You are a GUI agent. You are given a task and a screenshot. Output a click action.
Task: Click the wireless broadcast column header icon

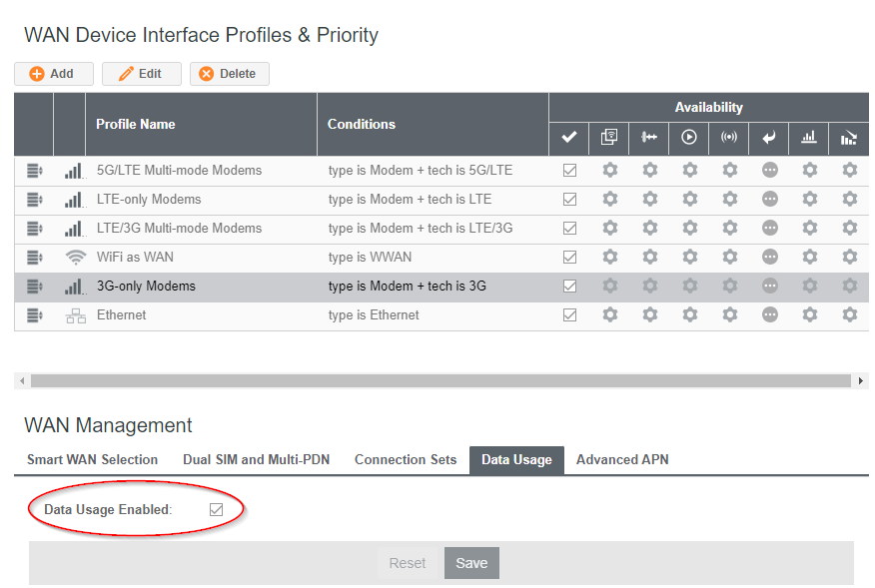click(729, 137)
